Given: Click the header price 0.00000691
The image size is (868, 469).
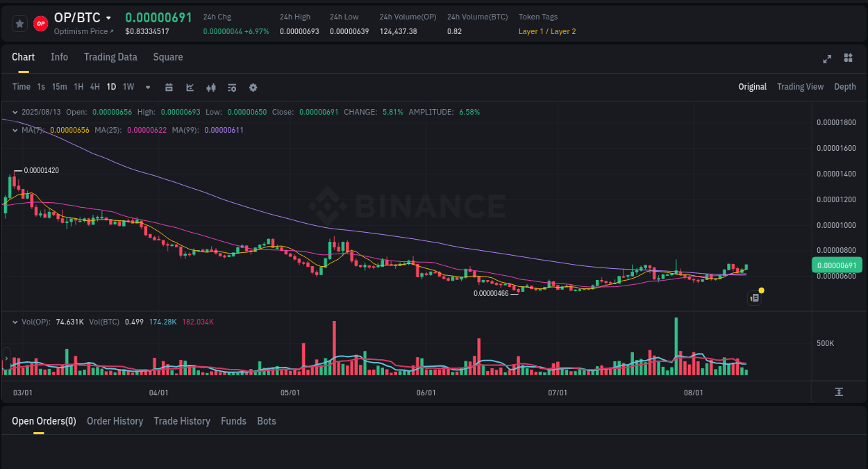Looking at the screenshot, I should (158, 17).
